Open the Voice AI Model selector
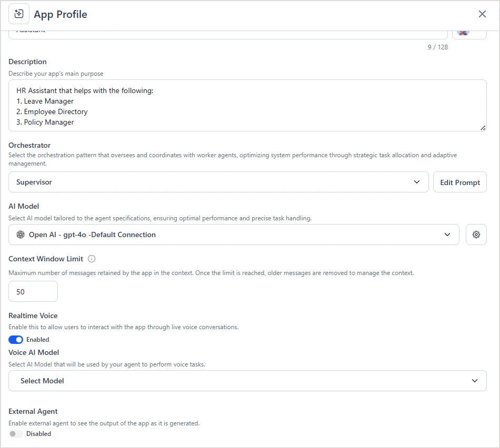 [x=247, y=381]
